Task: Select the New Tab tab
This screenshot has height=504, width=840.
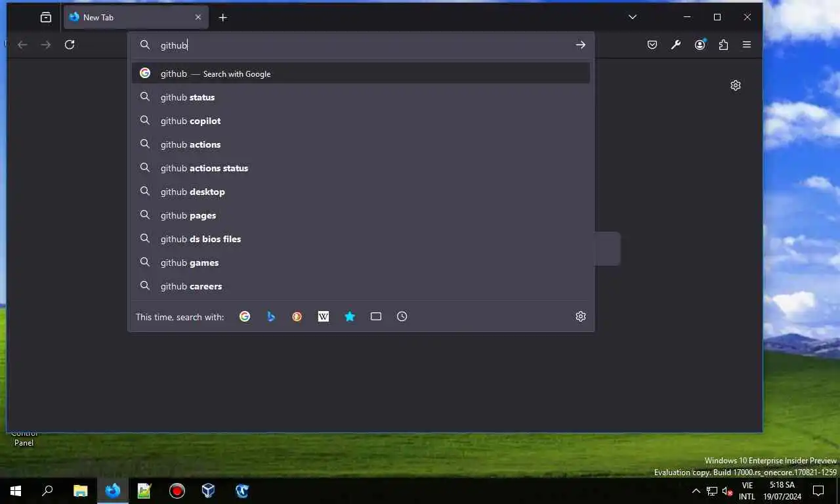Action: point(136,17)
